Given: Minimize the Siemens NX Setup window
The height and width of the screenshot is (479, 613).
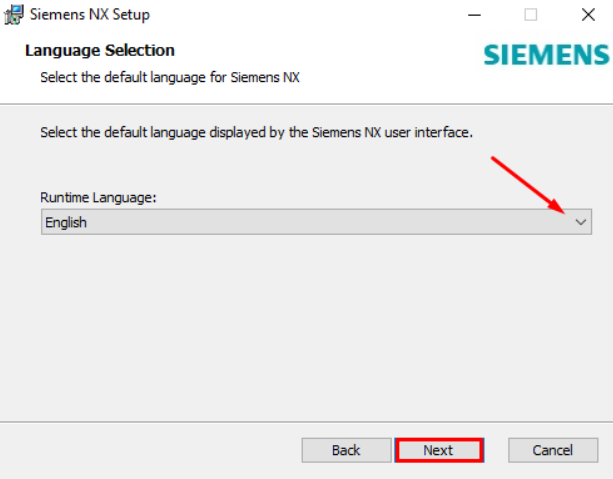Looking at the screenshot, I should click(474, 15).
